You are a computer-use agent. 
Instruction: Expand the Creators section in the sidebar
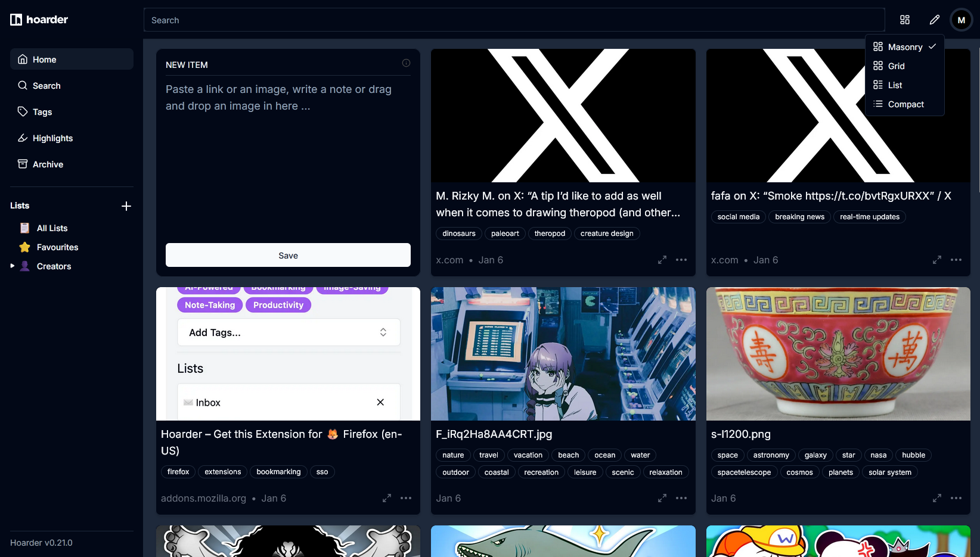pyautogui.click(x=12, y=266)
